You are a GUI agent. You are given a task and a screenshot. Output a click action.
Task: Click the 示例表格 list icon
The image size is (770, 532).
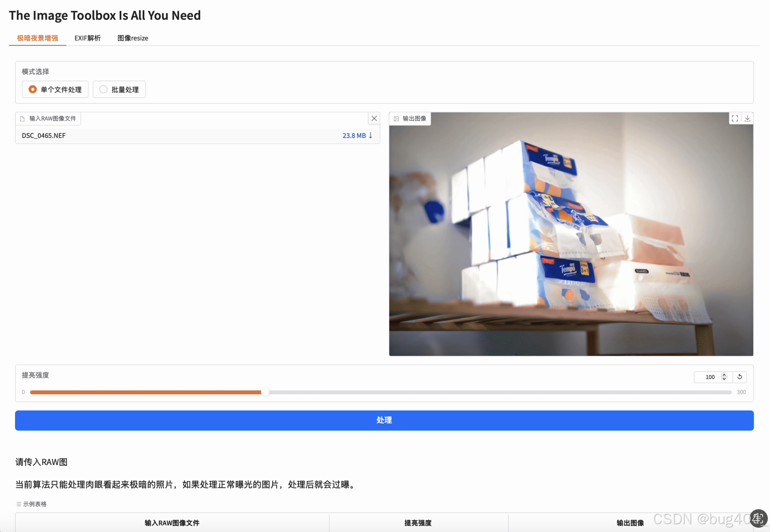pos(18,504)
